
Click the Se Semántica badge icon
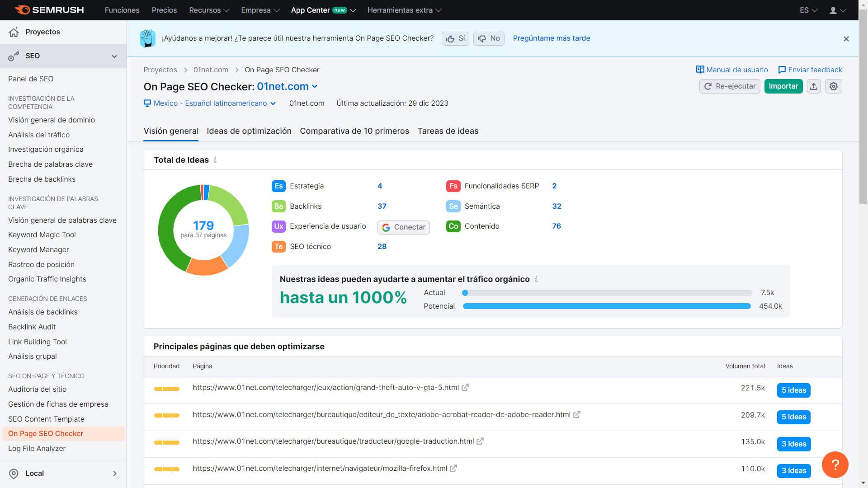click(x=453, y=206)
